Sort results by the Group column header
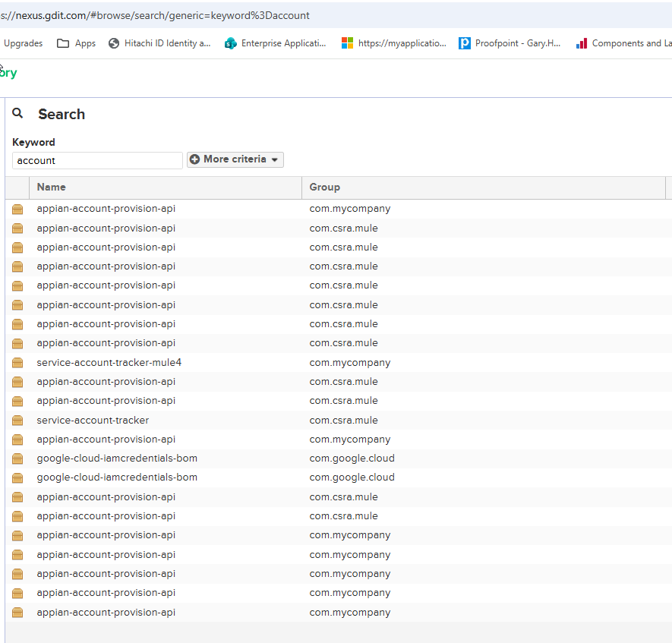Image resolution: width=672 pixels, height=643 pixels. pyautogui.click(x=324, y=188)
